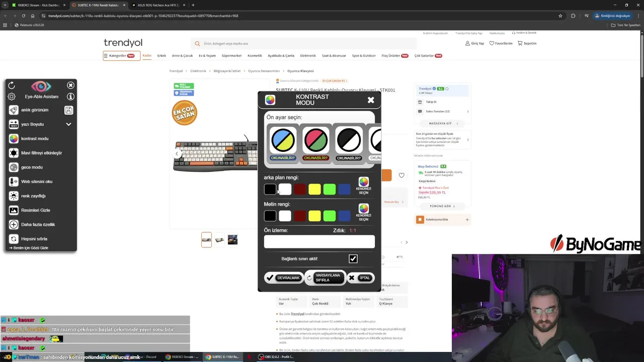Open the Çok Satanlar tab
This screenshot has height=362, width=644.
[x=428, y=56]
